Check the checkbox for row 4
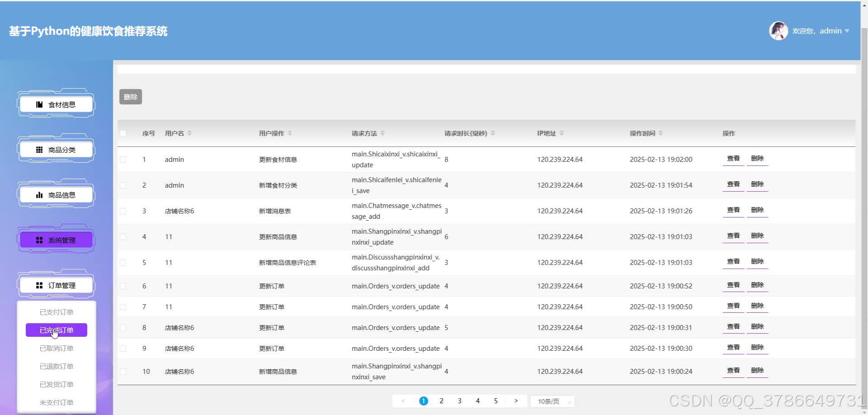 (123, 237)
